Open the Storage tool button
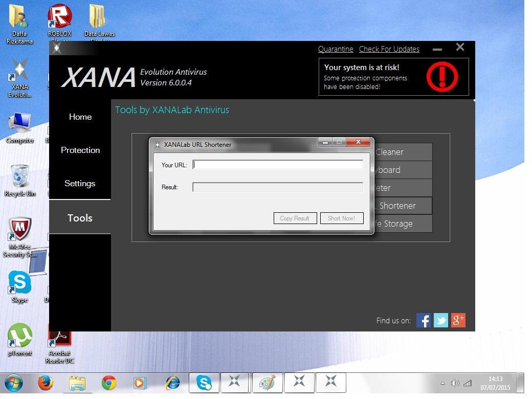 click(x=404, y=224)
